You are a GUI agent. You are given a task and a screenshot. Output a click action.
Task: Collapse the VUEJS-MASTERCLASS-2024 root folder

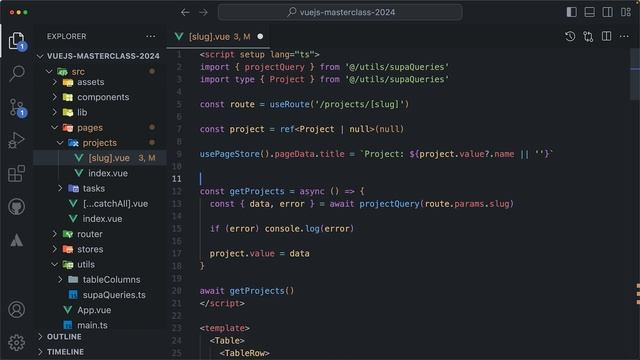tap(40, 56)
